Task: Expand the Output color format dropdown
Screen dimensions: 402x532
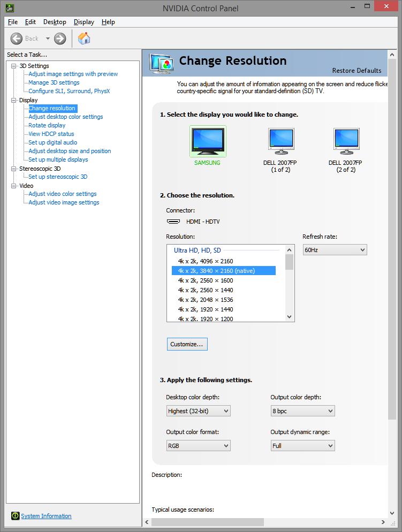Action: click(x=198, y=445)
